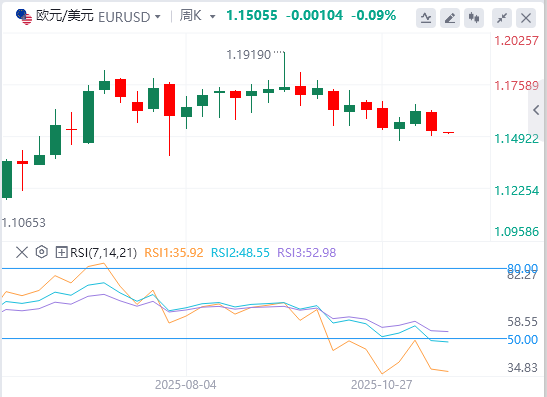Viewport: 547px width, 397px height.
Task: Close the chart panel with X
Action: [526, 18]
